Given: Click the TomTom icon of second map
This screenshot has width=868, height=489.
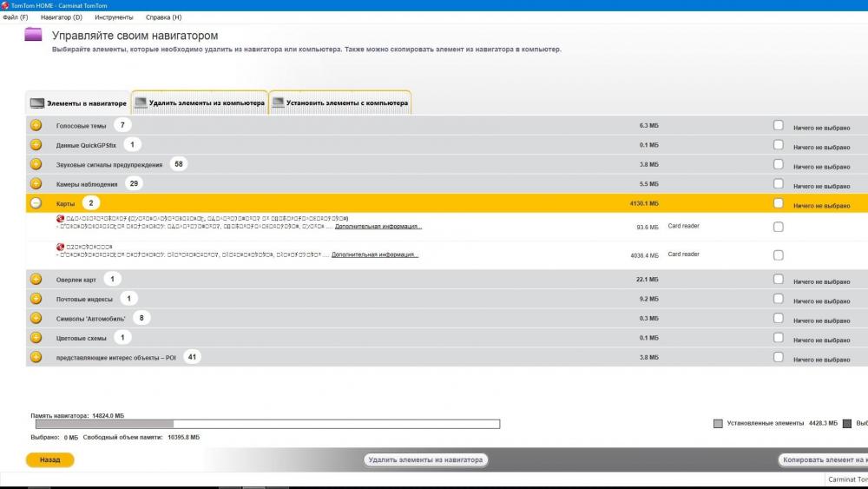Looking at the screenshot, I should click(61, 247).
